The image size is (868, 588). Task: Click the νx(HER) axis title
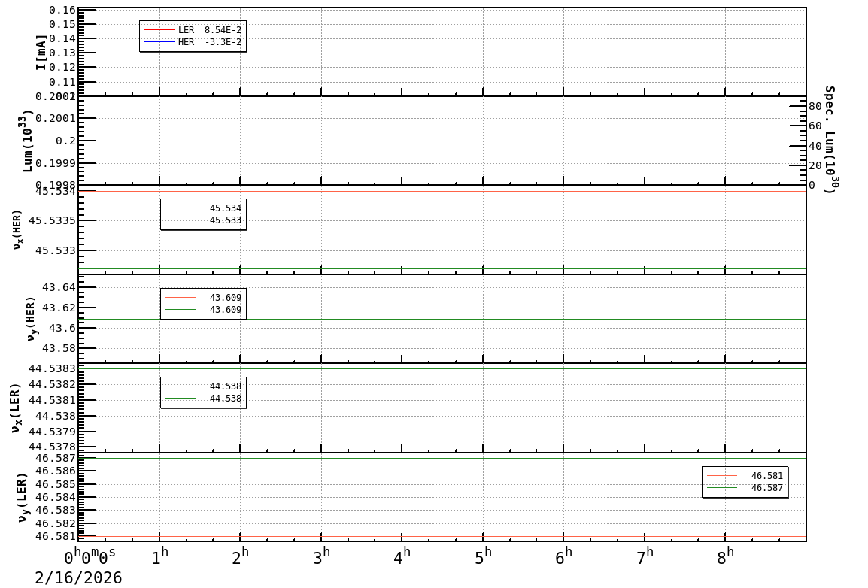pos(17,229)
